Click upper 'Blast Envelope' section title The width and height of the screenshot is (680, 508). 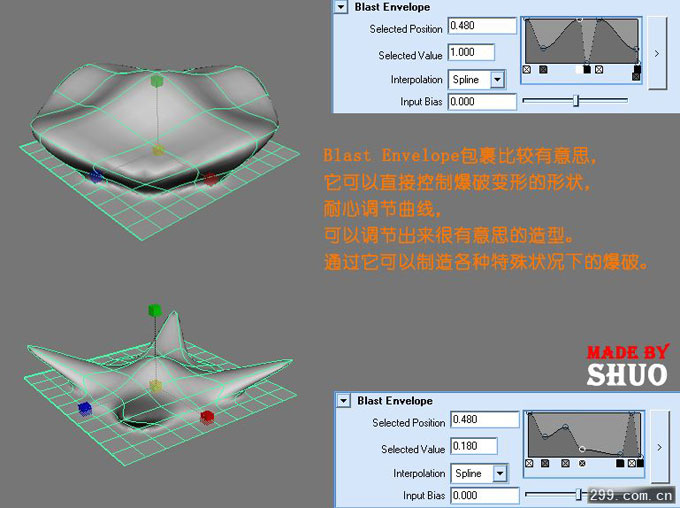(392, 7)
